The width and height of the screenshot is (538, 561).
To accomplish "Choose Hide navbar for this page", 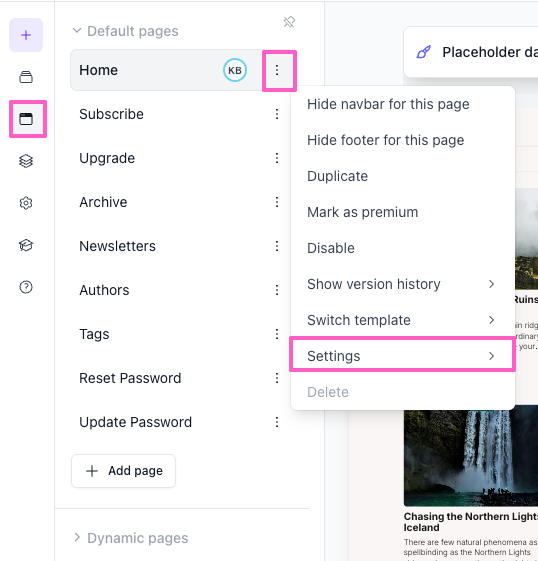I will (403, 104).
